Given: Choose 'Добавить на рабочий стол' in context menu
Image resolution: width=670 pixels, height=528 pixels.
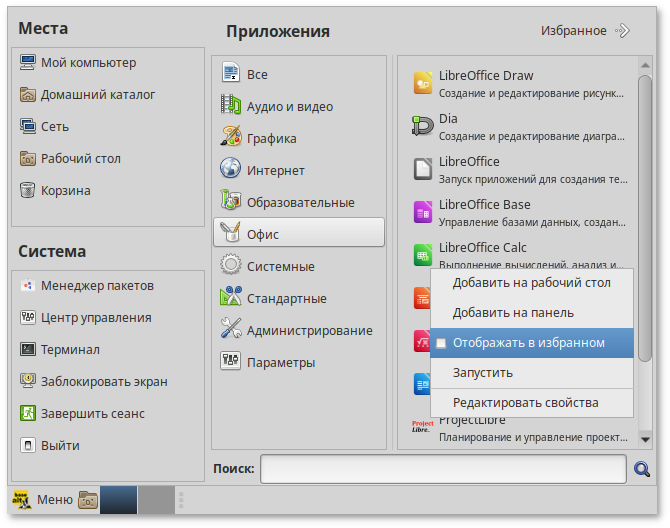Looking at the screenshot, I should coord(531,283).
